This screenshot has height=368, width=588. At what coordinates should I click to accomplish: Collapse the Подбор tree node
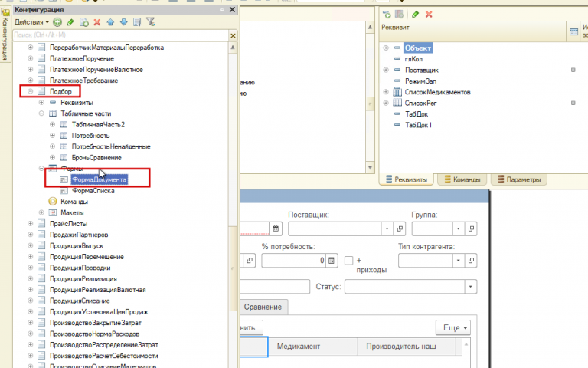(x=31, y=91)
